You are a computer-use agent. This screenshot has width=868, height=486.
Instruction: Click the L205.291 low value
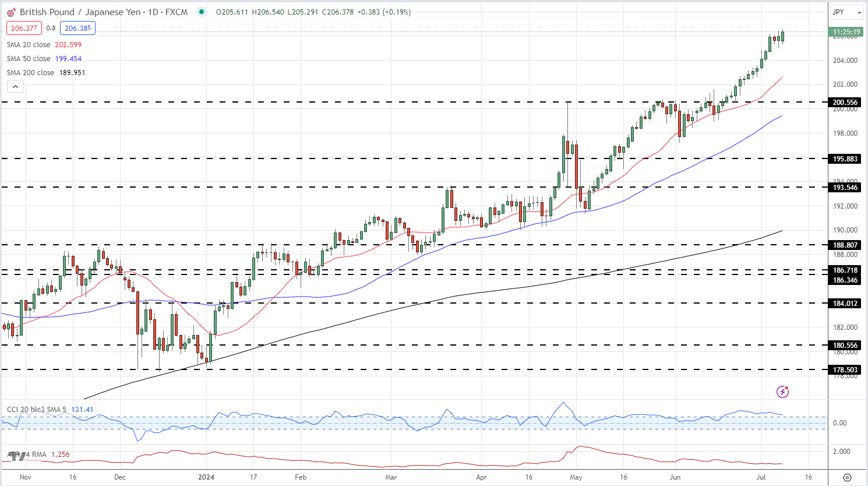click(x=302, y=12)
